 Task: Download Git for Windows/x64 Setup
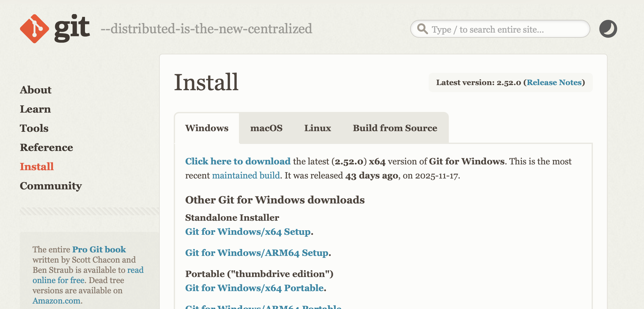[x=248, y=232]
